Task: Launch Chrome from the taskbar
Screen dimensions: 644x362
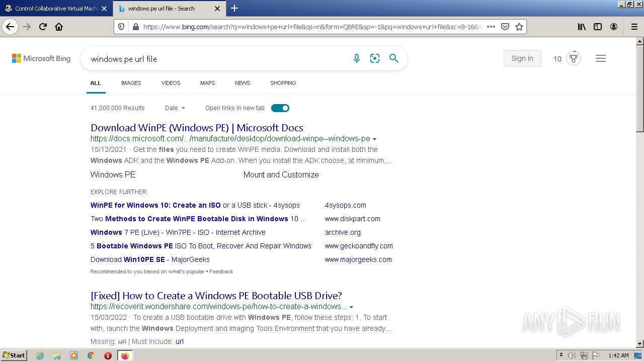Action: 91,355
